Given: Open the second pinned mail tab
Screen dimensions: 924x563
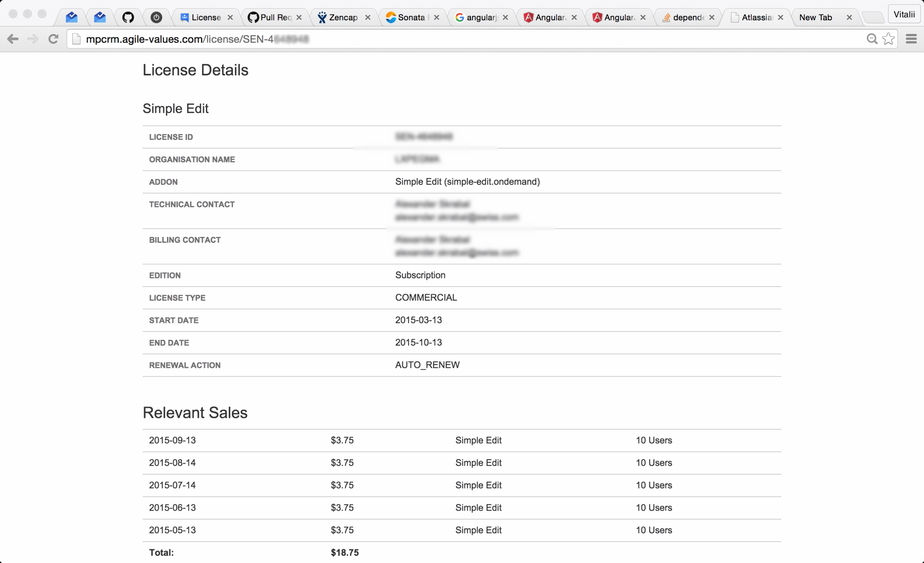Looking at the screenshot, I should [x=100, y=17].
